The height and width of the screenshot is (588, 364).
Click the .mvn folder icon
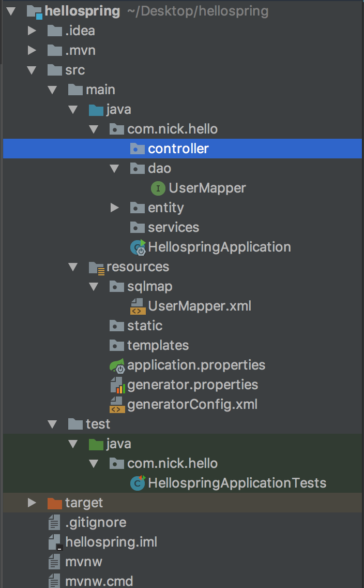pos(55,50)
